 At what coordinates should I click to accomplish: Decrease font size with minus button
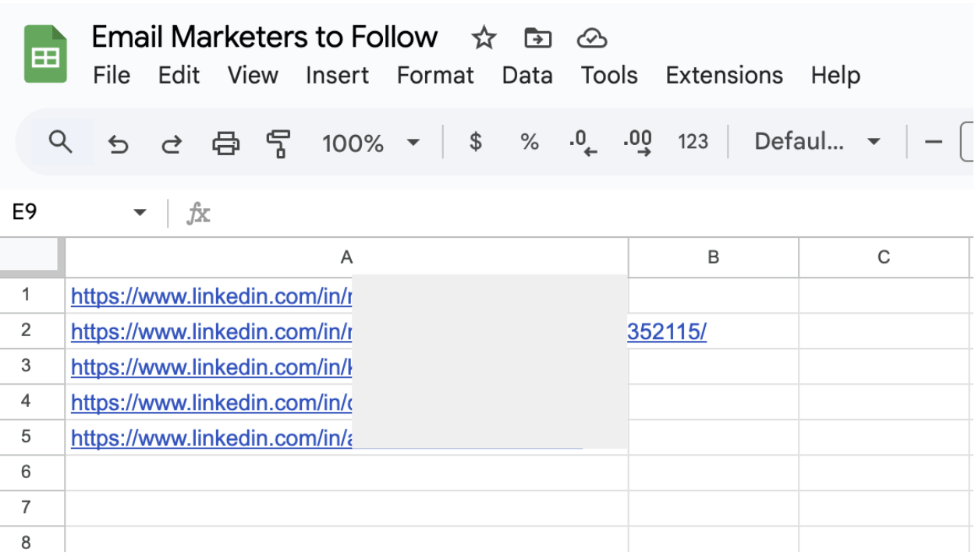click(934, 142)
